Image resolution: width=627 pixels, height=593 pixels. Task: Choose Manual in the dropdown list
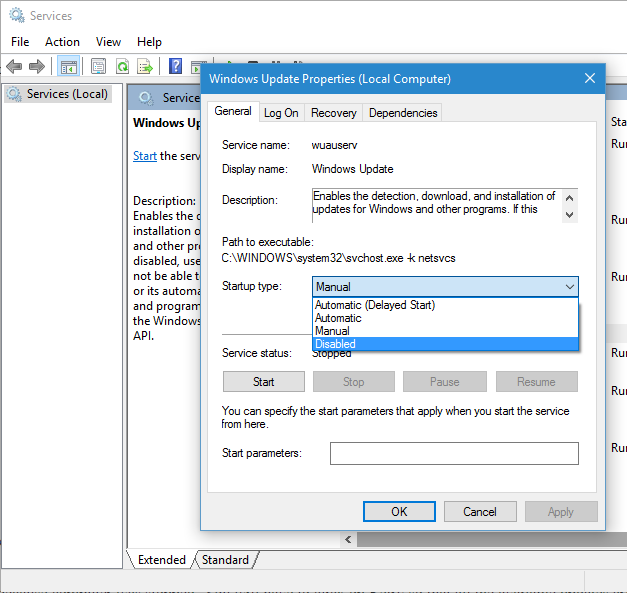445,331
